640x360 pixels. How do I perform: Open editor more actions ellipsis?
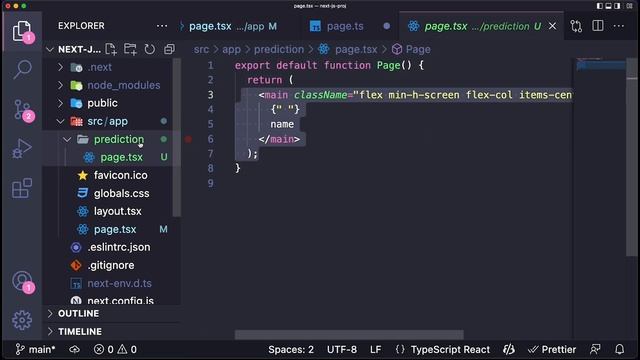(x=619, y=26)
